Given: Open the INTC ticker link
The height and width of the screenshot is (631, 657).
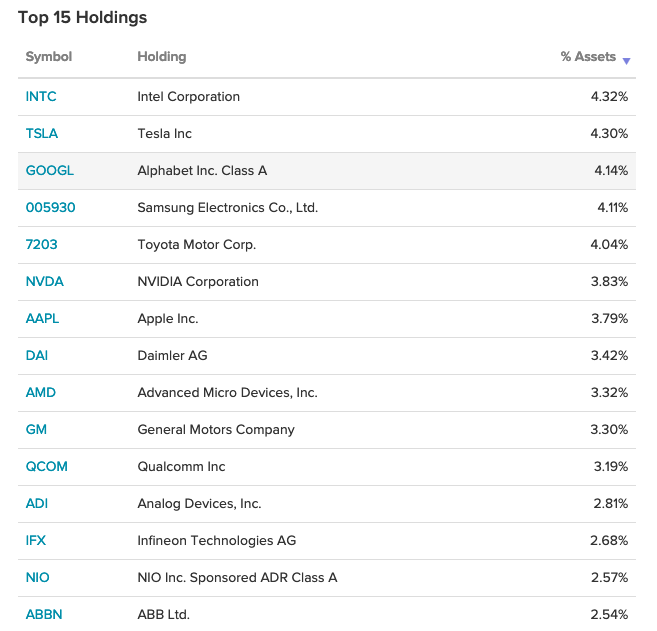Looking at the screenshot, I should click(41, 97).
